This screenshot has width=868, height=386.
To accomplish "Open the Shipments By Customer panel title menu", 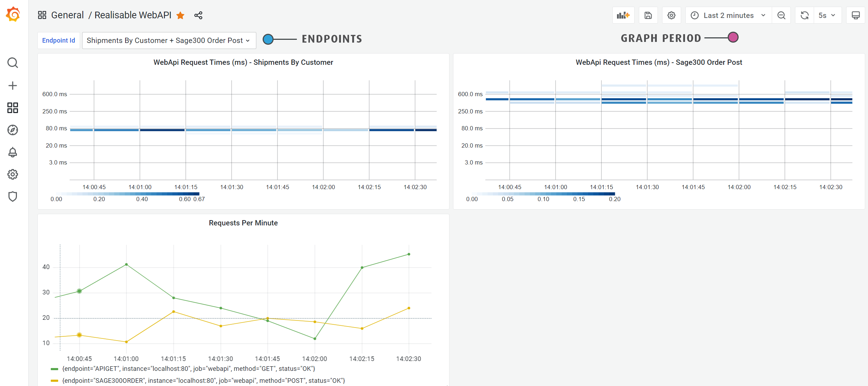I will coord(243,62).
